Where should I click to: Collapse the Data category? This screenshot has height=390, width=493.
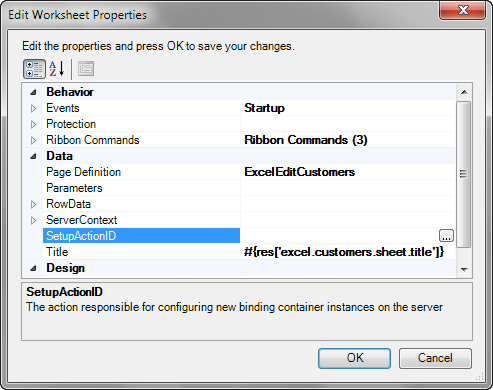(x=33, y=156)
